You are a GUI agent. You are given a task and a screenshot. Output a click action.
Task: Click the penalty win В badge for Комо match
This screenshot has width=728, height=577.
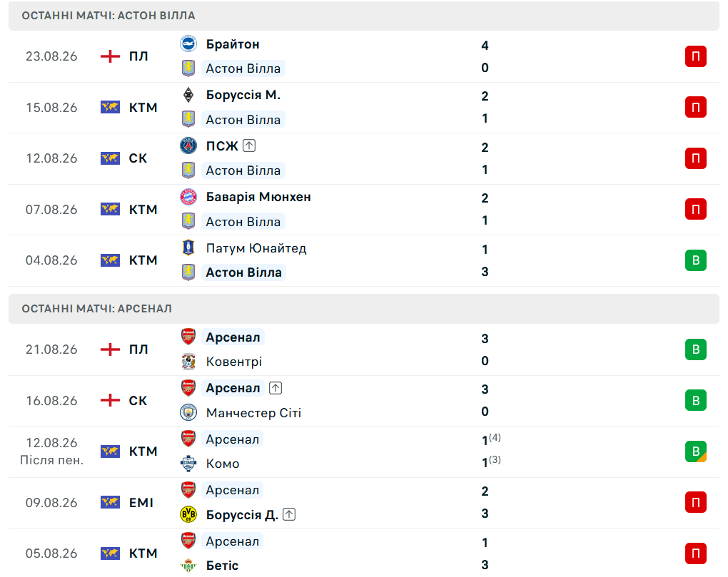[x=695, y=451]
